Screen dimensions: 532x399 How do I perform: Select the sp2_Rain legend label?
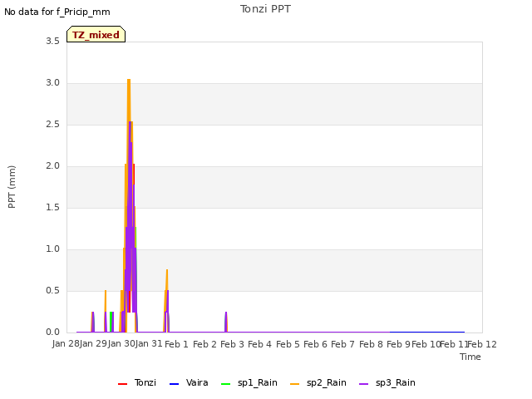click(x=327, y=382)
